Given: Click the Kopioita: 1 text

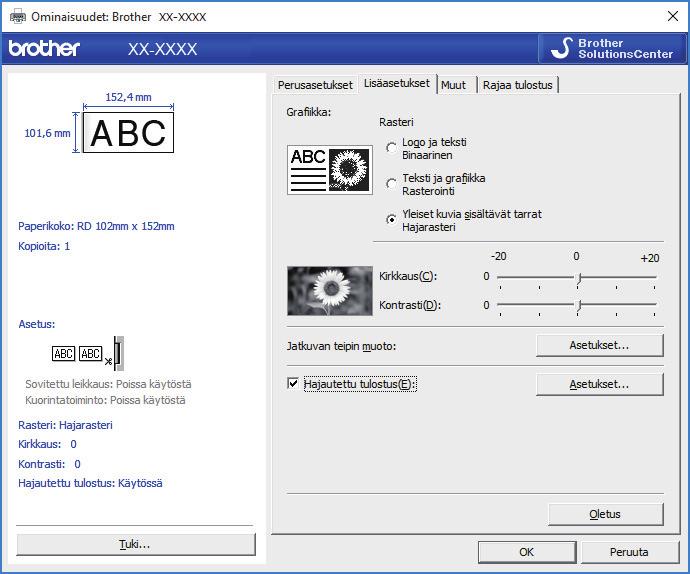Looking at the screenshot, I should pyautogui.click(x=44, y=246).
